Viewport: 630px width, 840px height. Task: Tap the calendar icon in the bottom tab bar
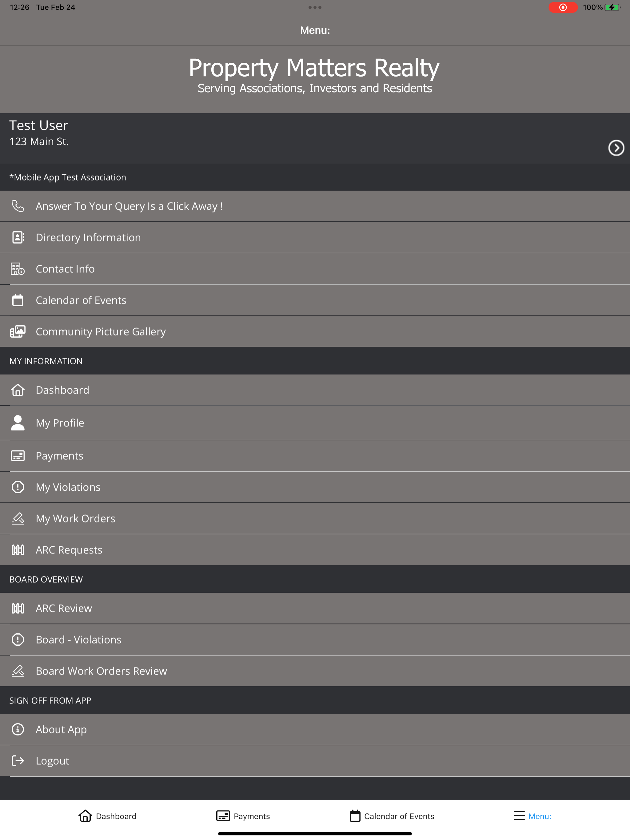[355, 816]
